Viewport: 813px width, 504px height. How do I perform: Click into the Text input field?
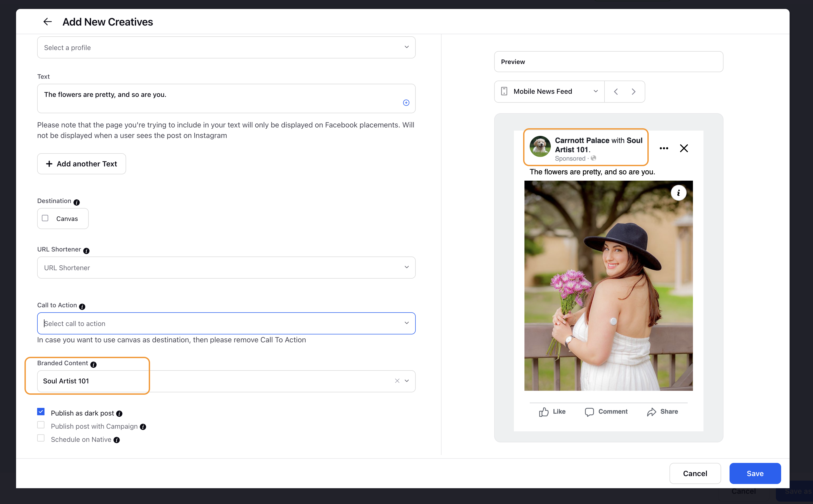coord(226,98)
